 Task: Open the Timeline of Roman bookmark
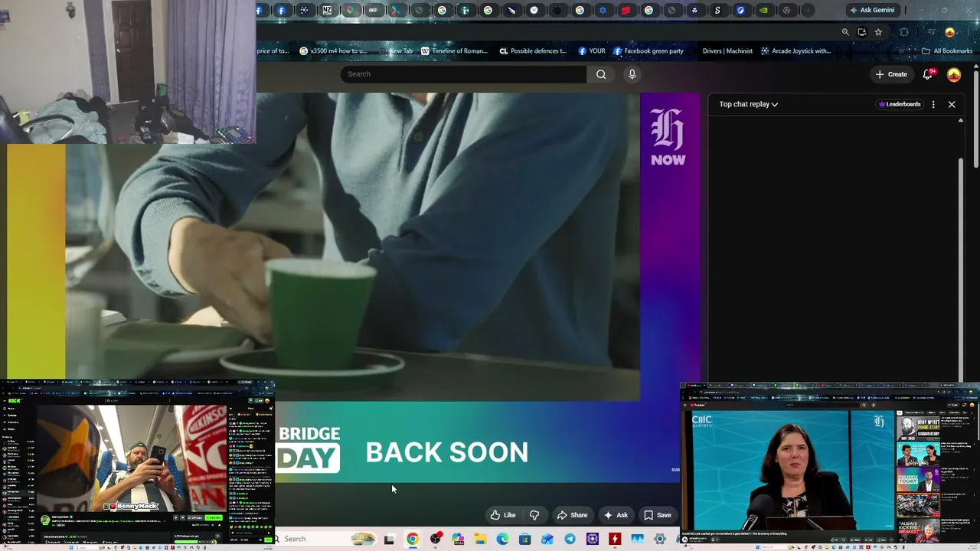pyautogui.click(x=454, y=51)
